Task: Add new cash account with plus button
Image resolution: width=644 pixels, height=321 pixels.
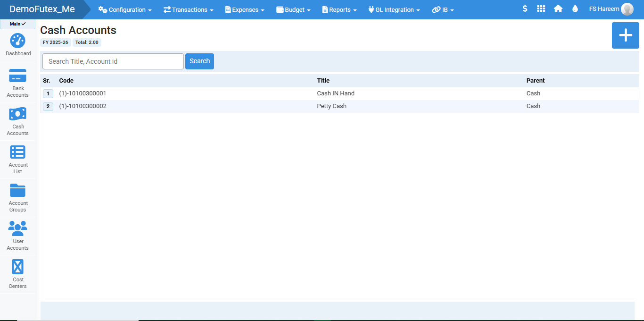Action: [625, 35]
